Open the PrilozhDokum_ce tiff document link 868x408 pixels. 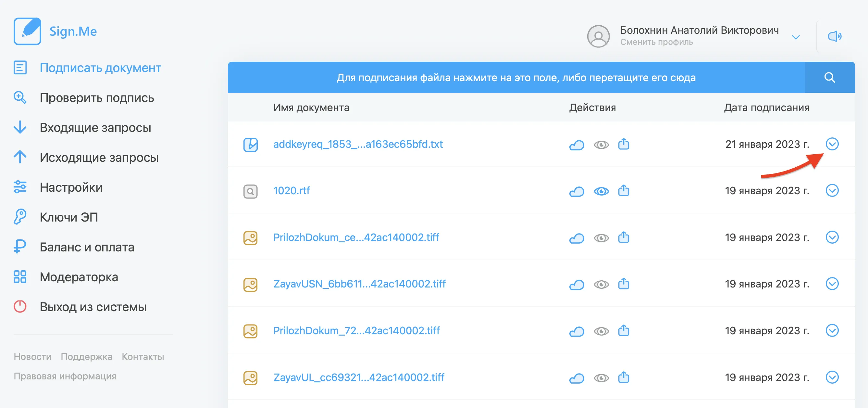coord(356,237)
